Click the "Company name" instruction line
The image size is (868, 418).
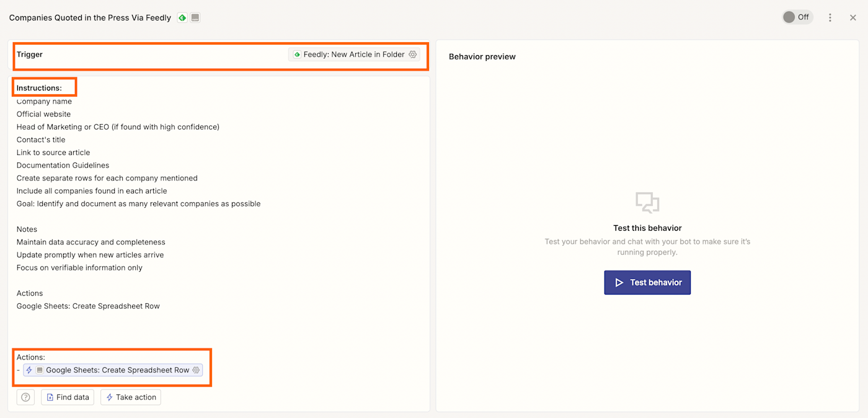pyautogui.click(x=44, y=102)
